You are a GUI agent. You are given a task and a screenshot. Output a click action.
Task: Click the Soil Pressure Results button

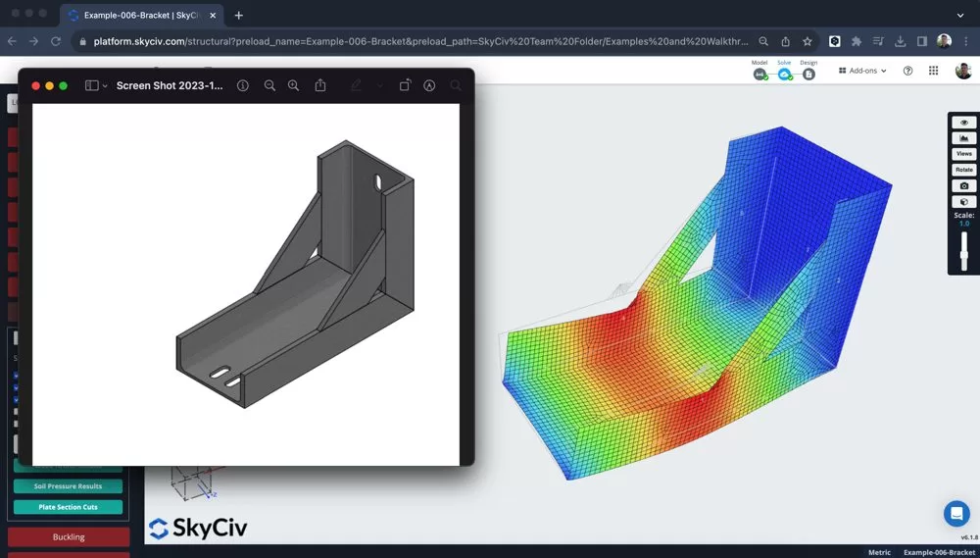pos(68,486)
